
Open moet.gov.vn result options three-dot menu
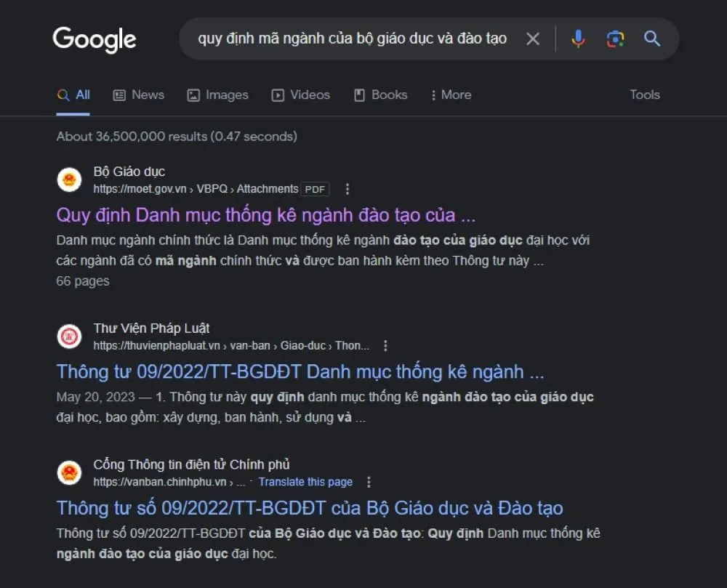(348, 189)
